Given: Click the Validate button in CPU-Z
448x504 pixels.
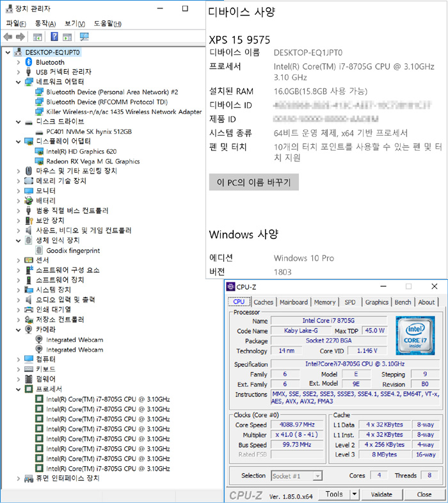Looking at the screenshot, I should point(381,494).
